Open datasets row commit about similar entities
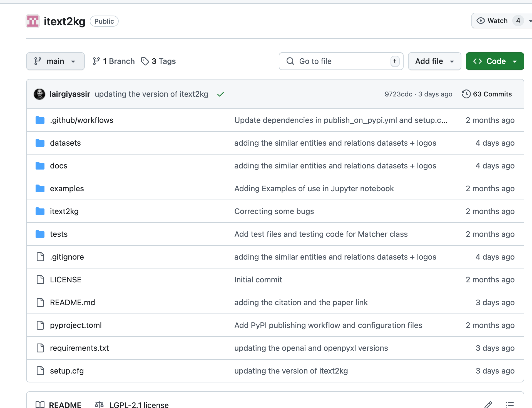Screen dimensions: 532x408 [x=335, y=143]
